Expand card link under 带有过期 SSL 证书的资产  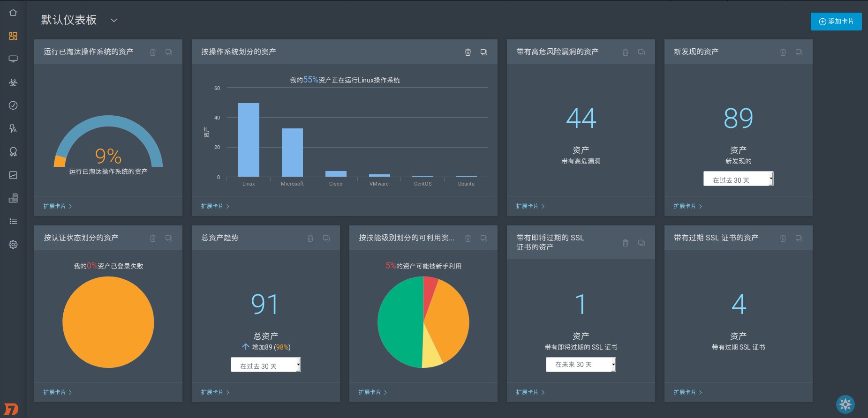(x=688, y=392)
